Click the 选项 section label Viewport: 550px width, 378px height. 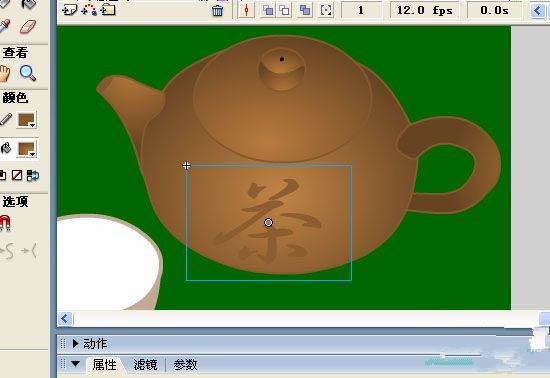pos(15,201)
